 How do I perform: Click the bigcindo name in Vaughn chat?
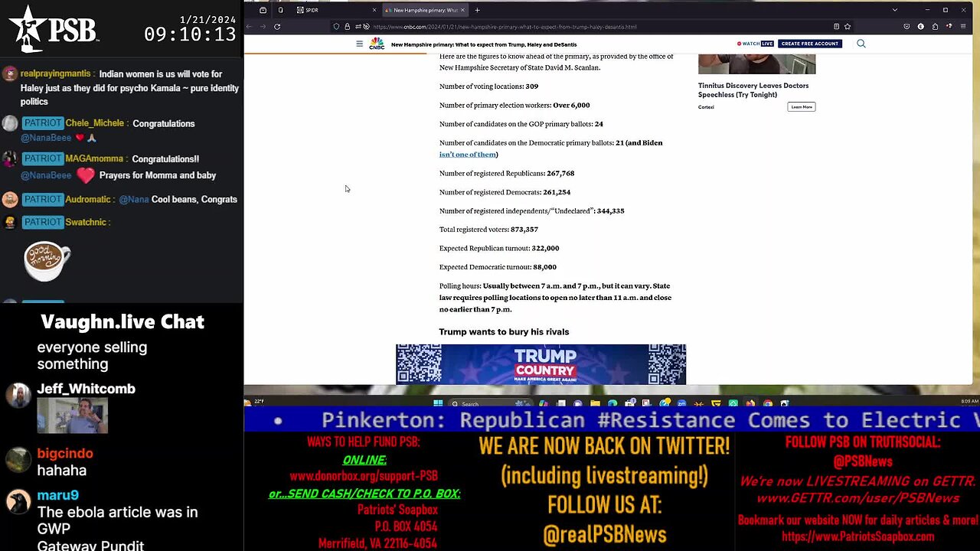65,453
